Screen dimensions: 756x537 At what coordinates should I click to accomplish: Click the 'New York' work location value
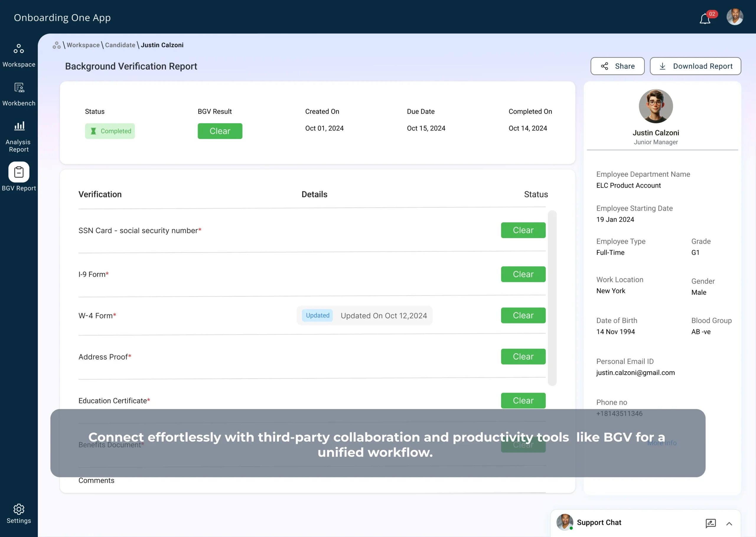pos(611,291)
